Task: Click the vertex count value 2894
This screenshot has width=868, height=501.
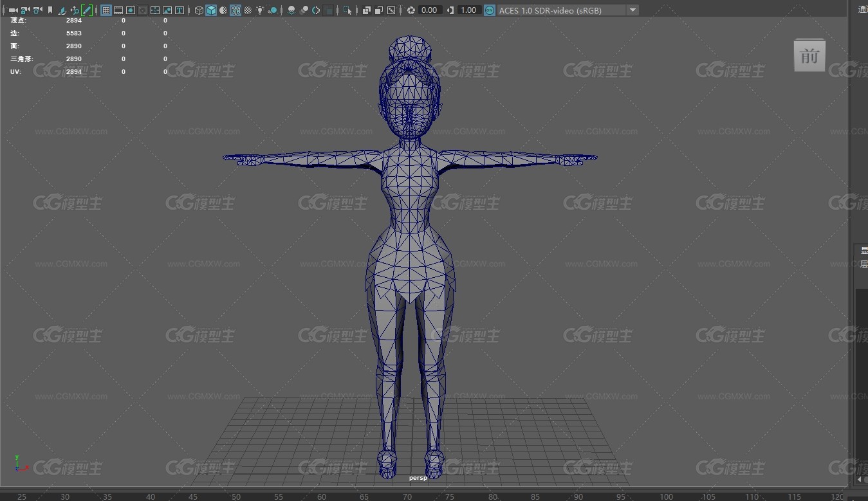Action: (74, 21)
